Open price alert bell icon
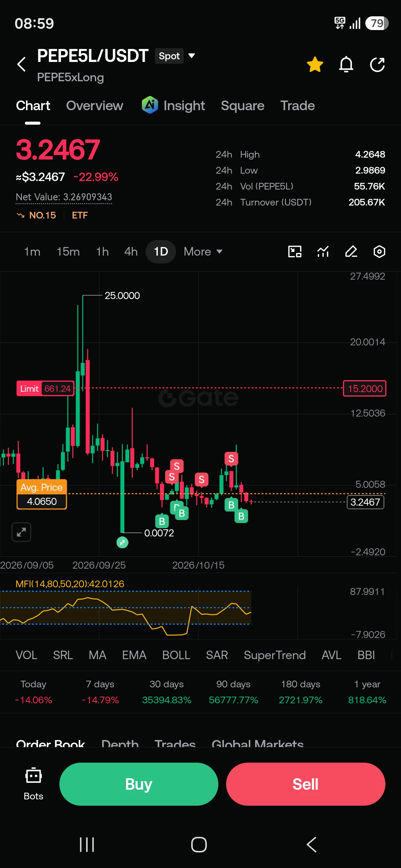 pyautogui.click(x=346, y=65)
